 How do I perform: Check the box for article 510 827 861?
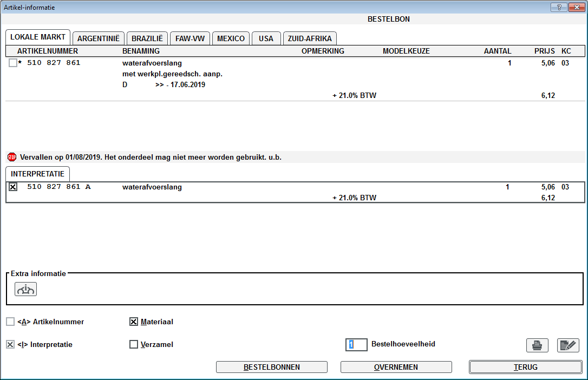[13, 63]
